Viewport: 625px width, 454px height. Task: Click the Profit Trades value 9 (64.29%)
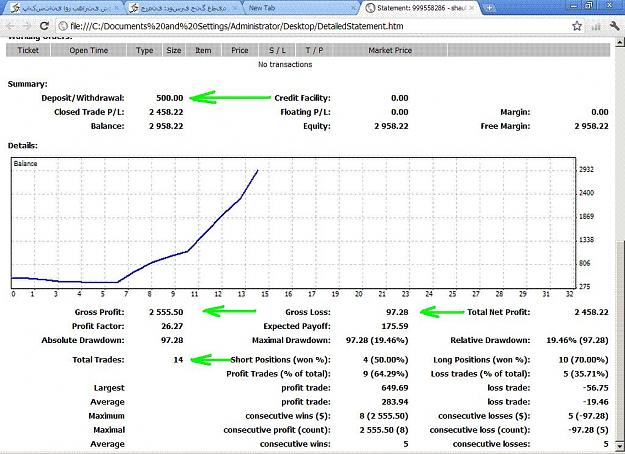coord(385,374)
